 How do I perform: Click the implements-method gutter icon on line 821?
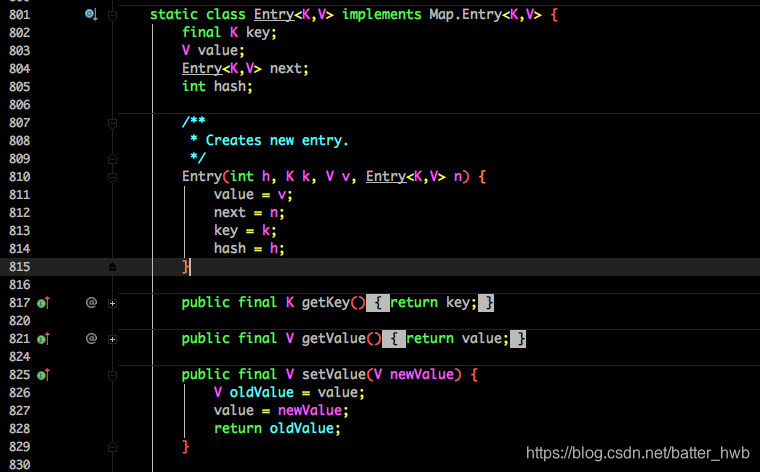[44, 339]
